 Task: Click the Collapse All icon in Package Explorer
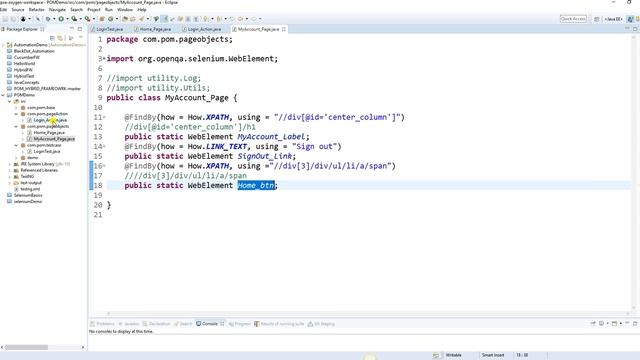pyautogui.click(x=52, y=38)
